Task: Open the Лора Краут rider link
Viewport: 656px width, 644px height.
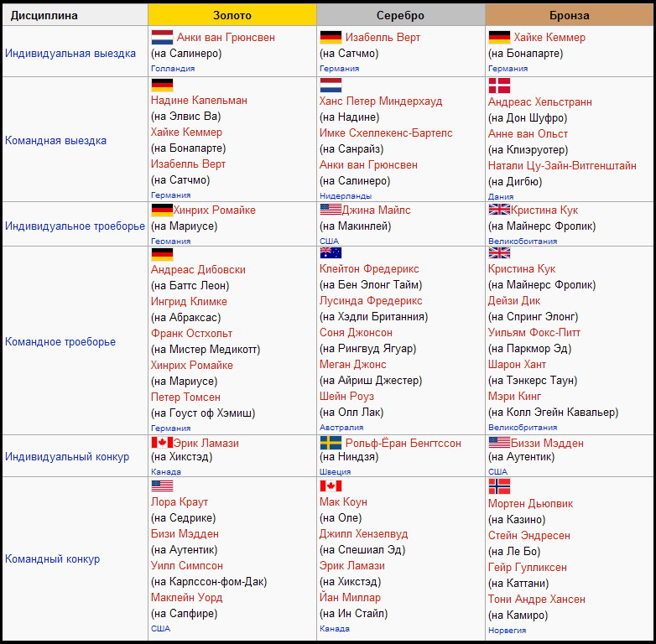Action: click(x=180, y=501)
